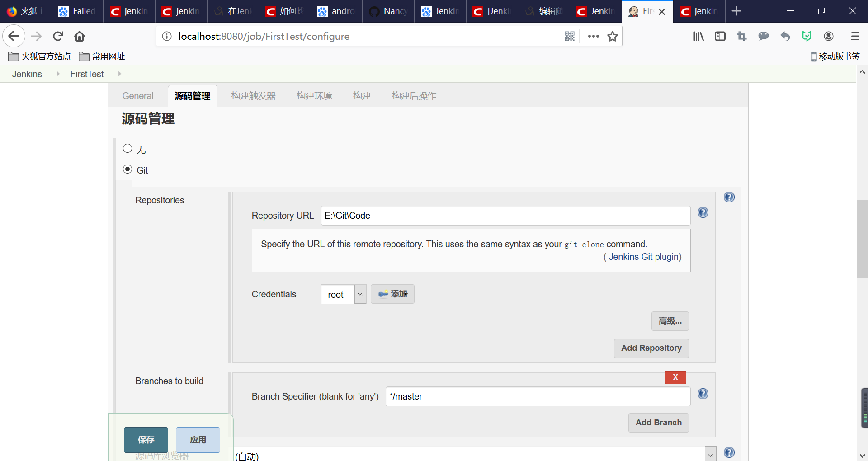Open the Credentials root dropdown
The image size is (868, 461).
(344, 294)
